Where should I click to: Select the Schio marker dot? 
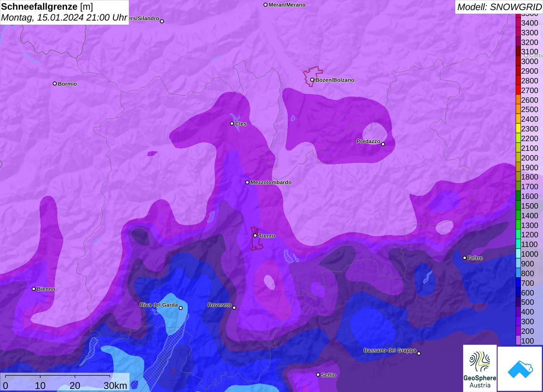click(318, 375)
